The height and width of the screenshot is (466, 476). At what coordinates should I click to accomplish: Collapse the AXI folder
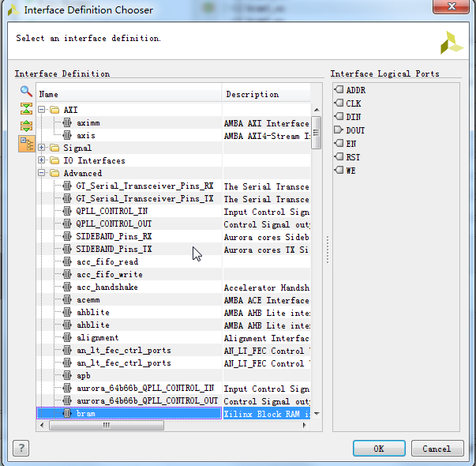click(42, 110)
